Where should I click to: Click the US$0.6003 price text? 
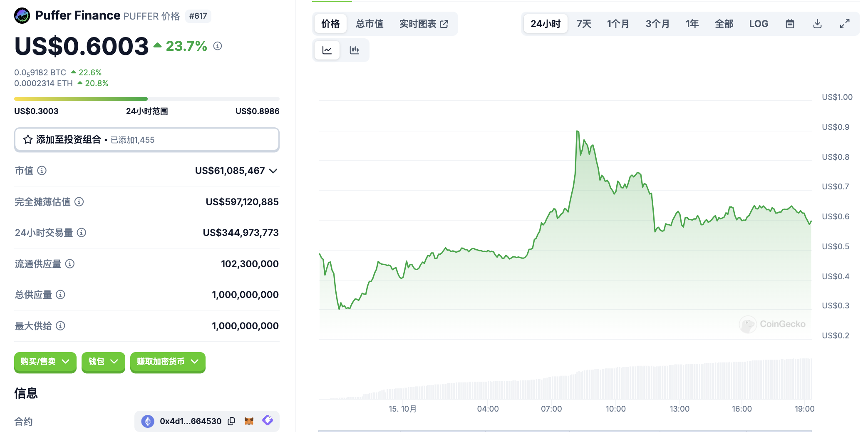point(82,46)
